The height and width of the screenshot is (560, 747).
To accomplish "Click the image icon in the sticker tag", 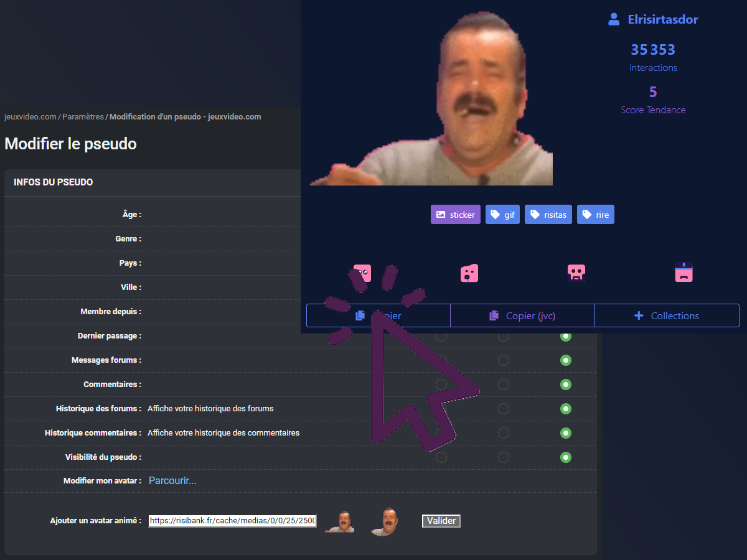I will coord(441,215).
